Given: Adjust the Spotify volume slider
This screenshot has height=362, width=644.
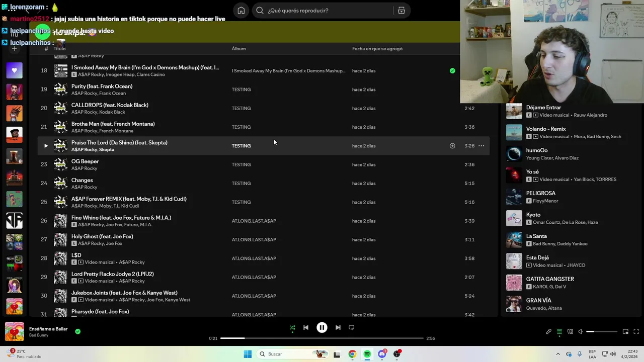Looking at the screenshot, I should coord(602,332).
